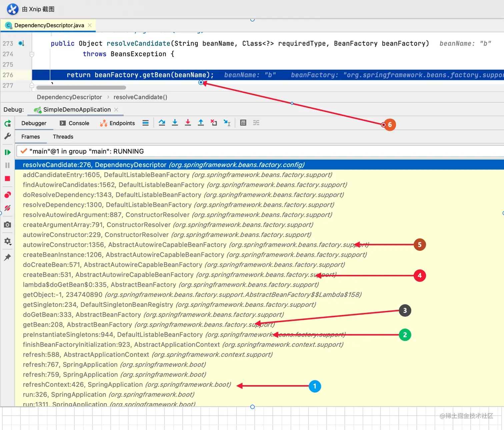Image resolution: width=504 pixels, height=430 pixels.
Task: Select frame doGetBean:333
Action: (x=259, y=315)
